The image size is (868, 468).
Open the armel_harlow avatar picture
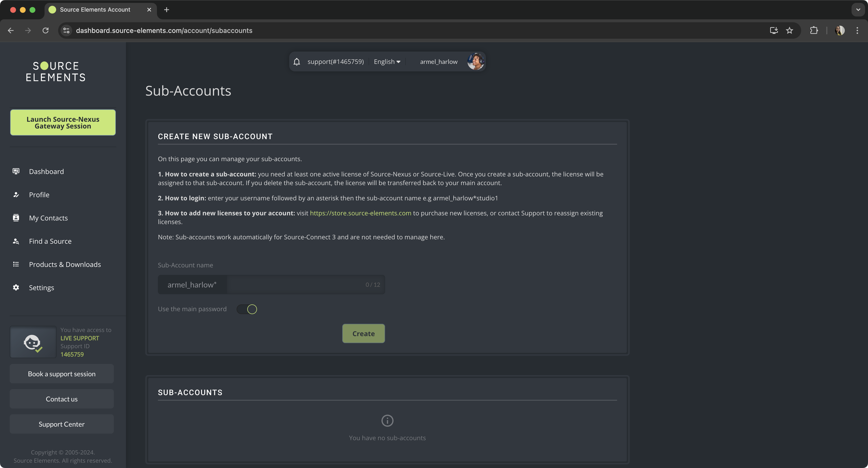475,62
